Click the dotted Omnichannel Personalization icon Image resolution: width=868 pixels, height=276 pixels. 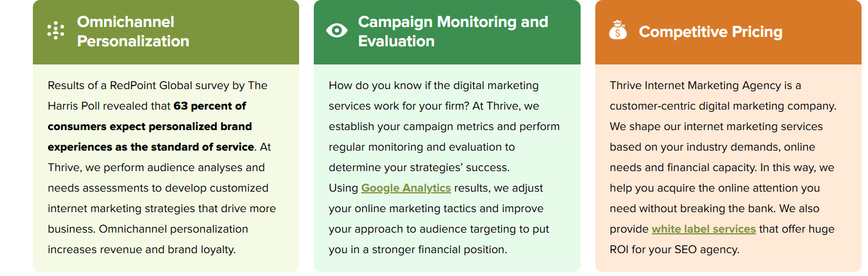[56, 31]
